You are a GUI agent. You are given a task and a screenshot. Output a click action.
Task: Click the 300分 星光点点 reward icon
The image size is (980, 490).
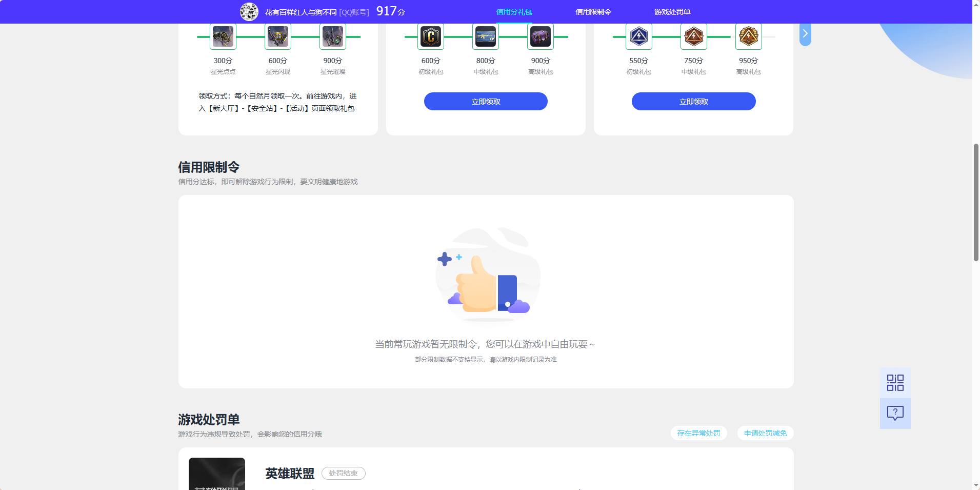pos(223,36)
